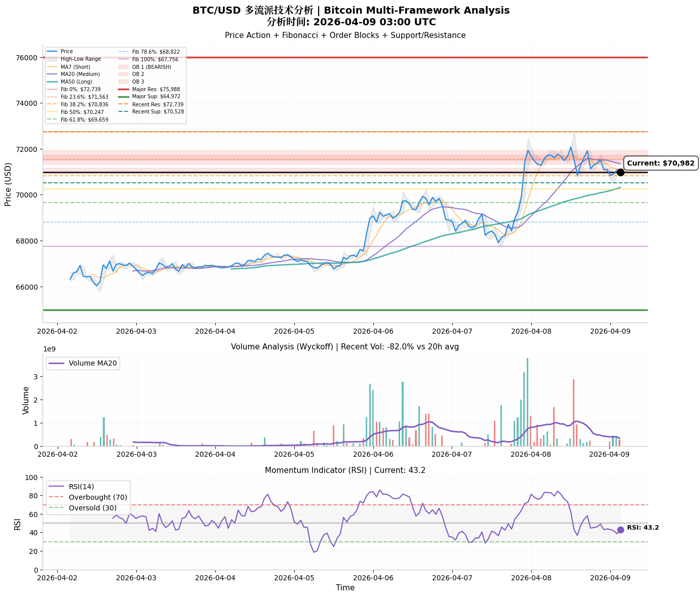Click Fib 61.8%: $69,659 legend entry
700x597 pixels.
[x=77, y=120]
